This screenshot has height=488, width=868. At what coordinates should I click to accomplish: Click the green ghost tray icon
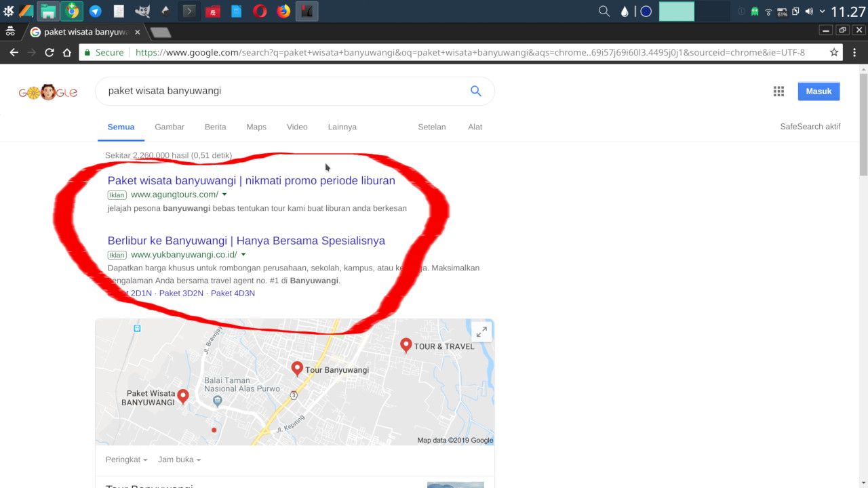[755, 12]
